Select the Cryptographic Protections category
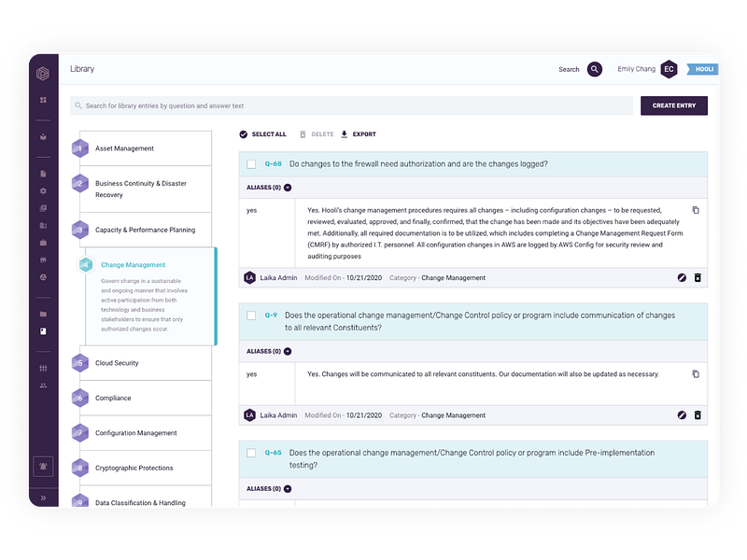This screenshot has width=747, height=560. (146, 469)
